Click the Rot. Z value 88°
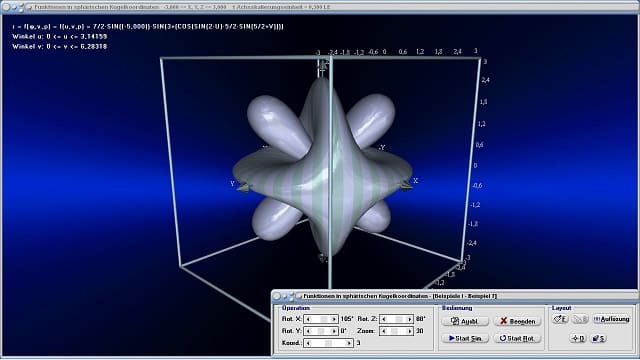 click(420, 319)
